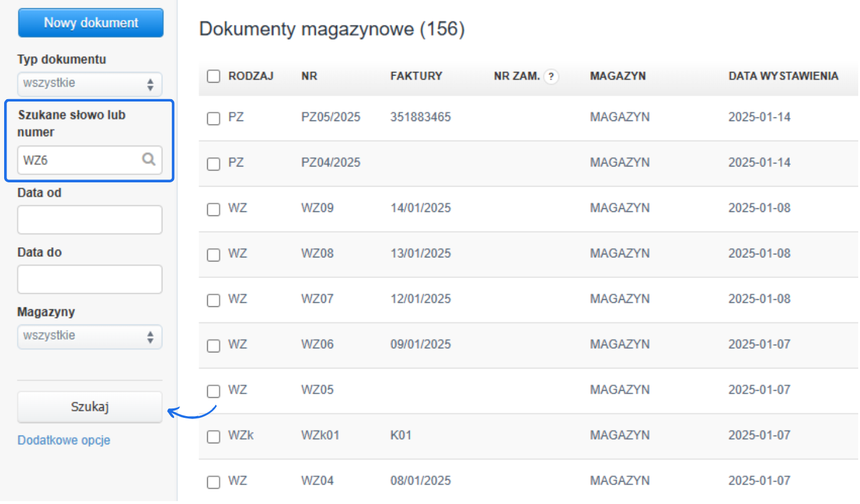Open document WZ06 from the list
The height and width of the screenshot is (504, 860).
[318, 344]
